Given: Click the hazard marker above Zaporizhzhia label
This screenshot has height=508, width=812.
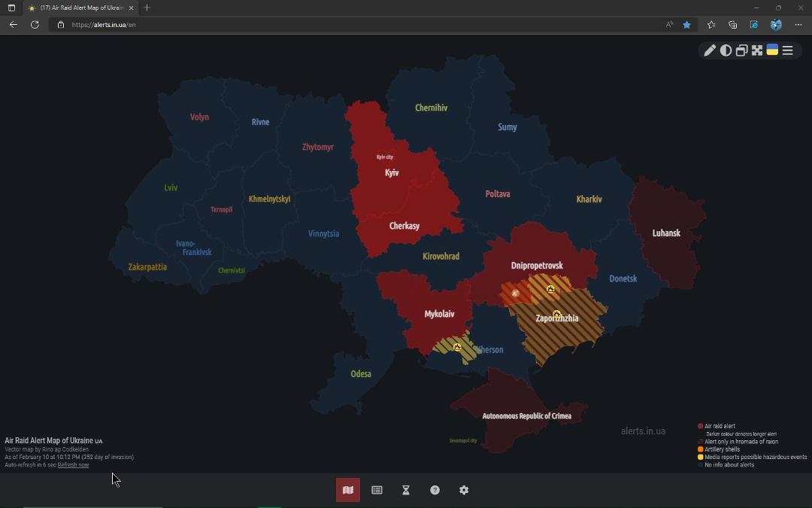Looking at the screenshot, I should tap(556, 314).
